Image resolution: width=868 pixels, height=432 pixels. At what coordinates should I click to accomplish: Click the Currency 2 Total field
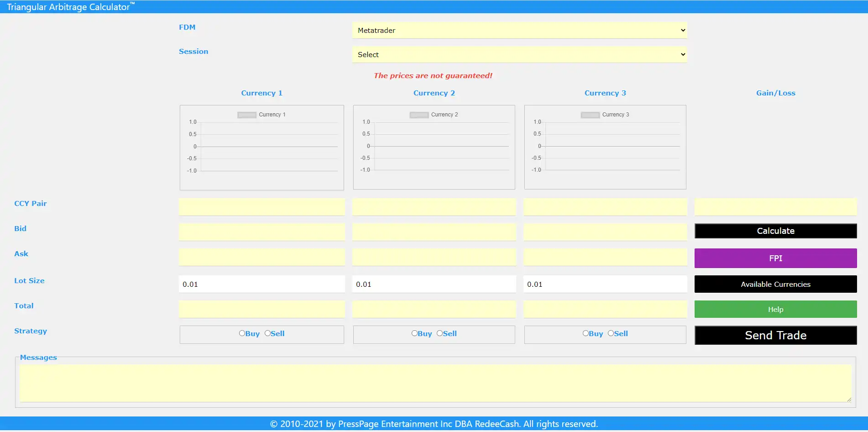(434, 309)
